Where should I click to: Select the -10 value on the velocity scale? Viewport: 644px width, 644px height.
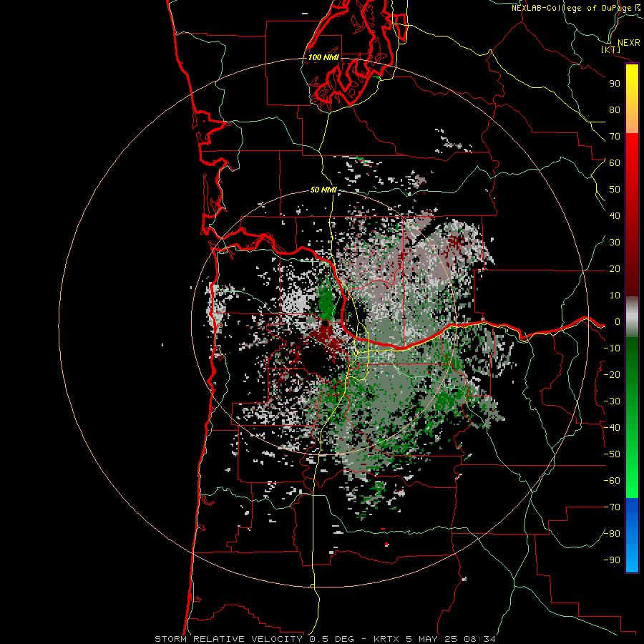612,348
